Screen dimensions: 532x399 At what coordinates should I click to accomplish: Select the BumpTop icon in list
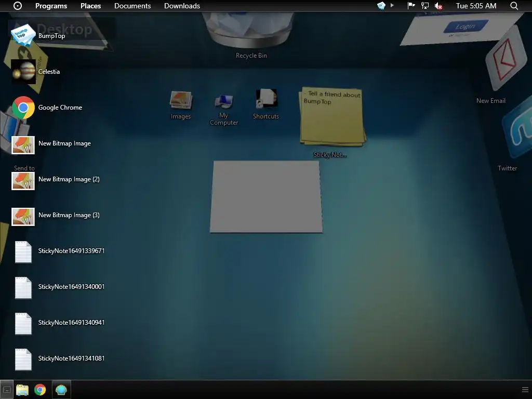point(23,35)
